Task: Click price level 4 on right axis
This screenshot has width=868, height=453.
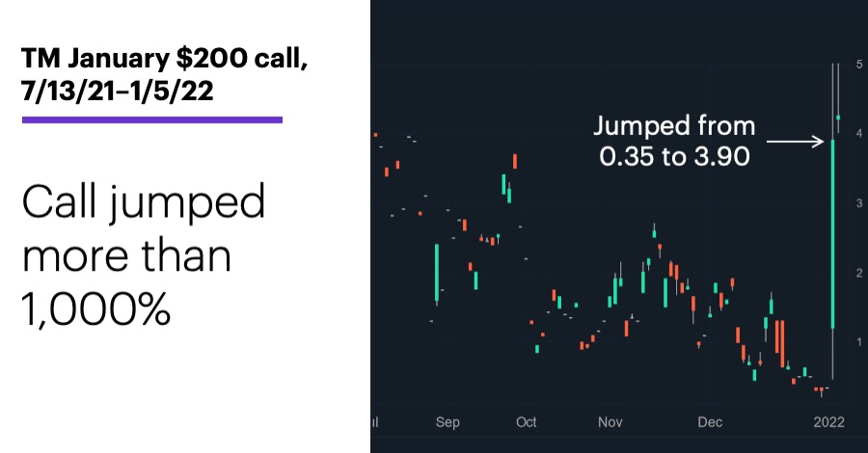Action: pyautogui.click(x=859, y=133)
